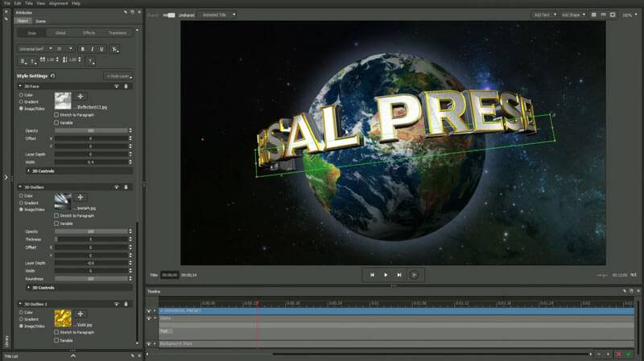644x361 pixels.
Task: Expand 3D Controls under 3D Outline
Action: [x=28, y=288]
